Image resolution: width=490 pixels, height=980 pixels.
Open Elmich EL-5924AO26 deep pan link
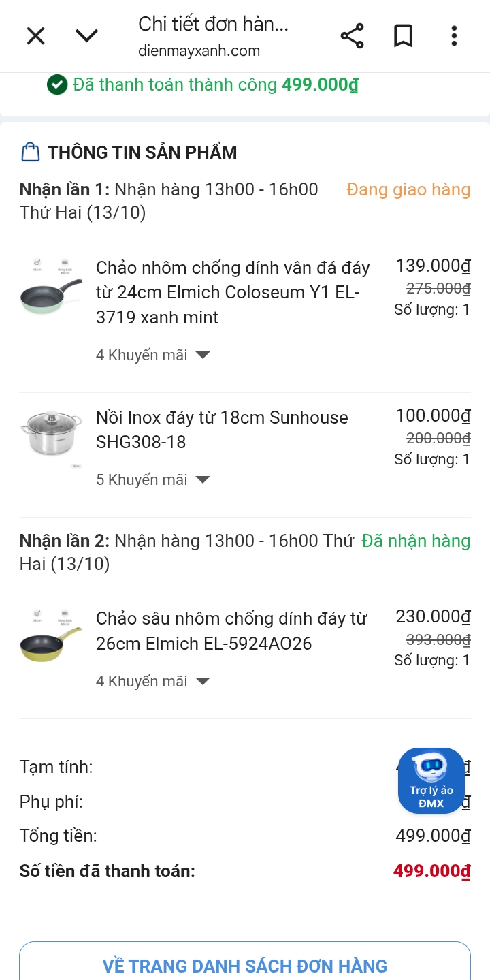(231, 631)
